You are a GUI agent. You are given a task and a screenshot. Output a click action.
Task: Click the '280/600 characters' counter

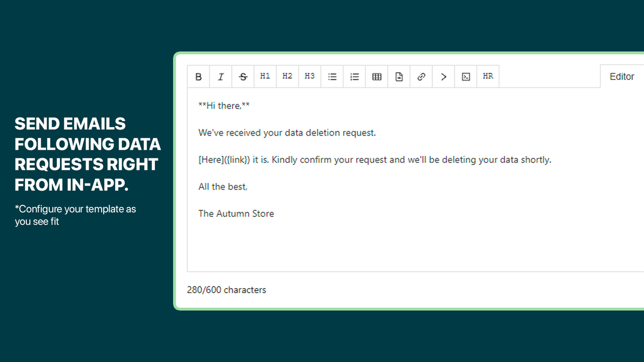(x=226, y=290)
